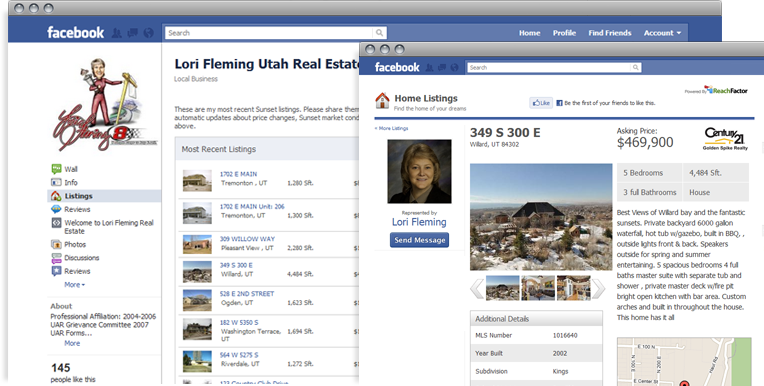Click the Listings house icon in sidebar
Screen dimensions: 764x386
[x=56, y=196]
